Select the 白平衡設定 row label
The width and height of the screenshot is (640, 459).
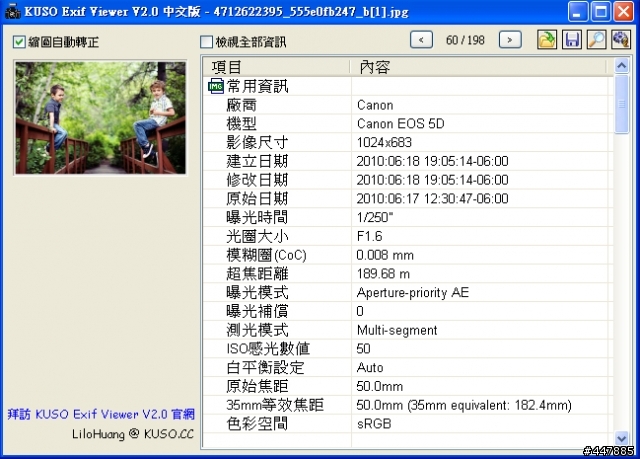pos(265,368)
